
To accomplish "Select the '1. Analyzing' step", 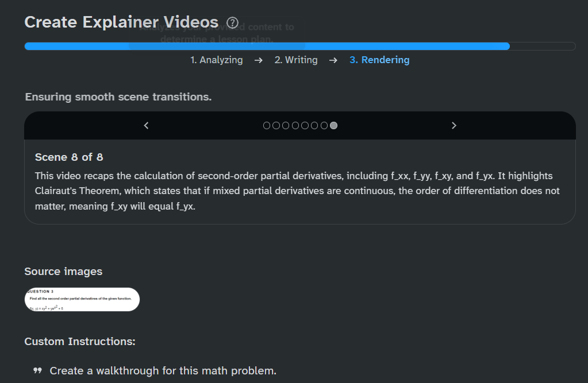I will [217, 60].
